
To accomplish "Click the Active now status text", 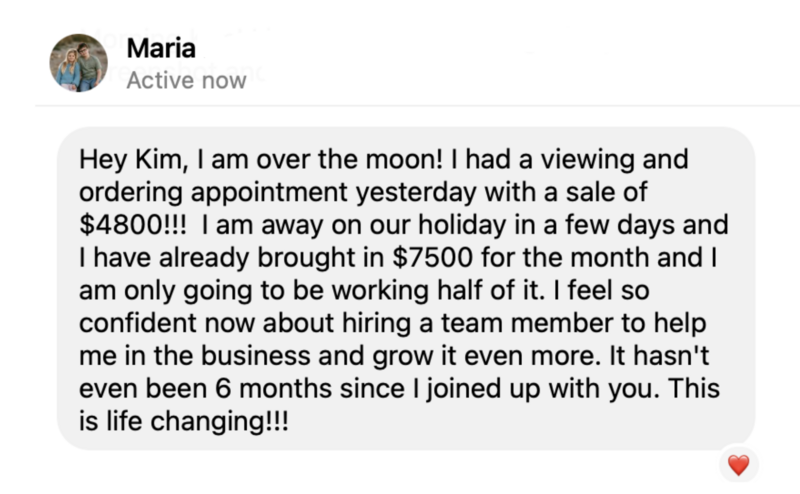I will coord(186,81).
